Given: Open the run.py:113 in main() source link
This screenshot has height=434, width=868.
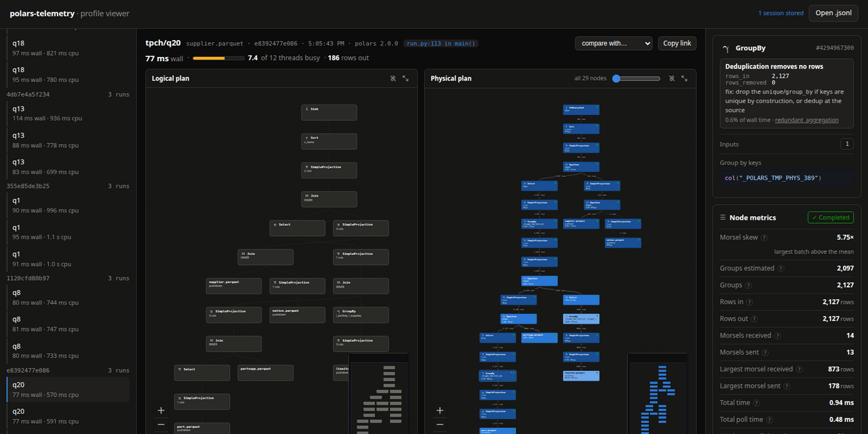Looking at the screenshot, I should point(441,43).
